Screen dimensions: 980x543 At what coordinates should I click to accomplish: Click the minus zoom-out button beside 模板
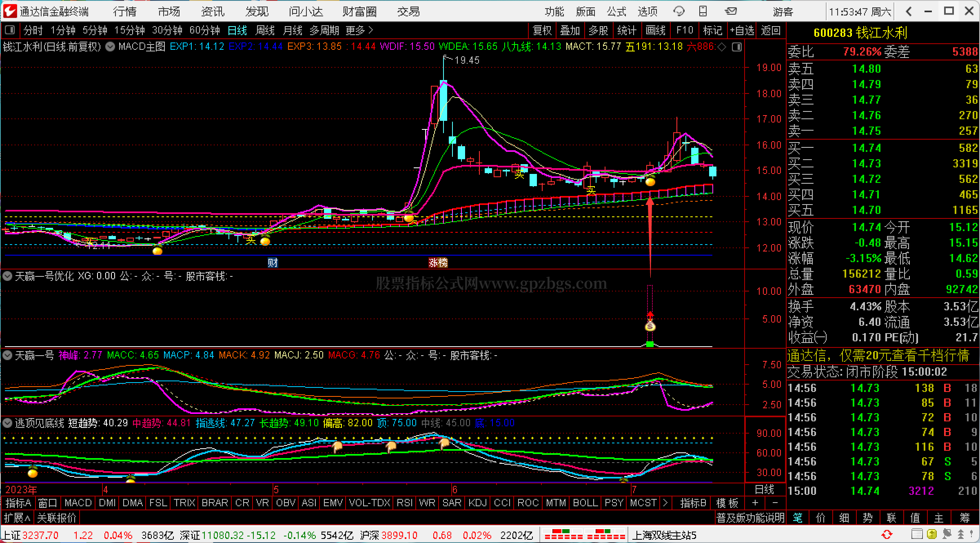tap(775, 503)
